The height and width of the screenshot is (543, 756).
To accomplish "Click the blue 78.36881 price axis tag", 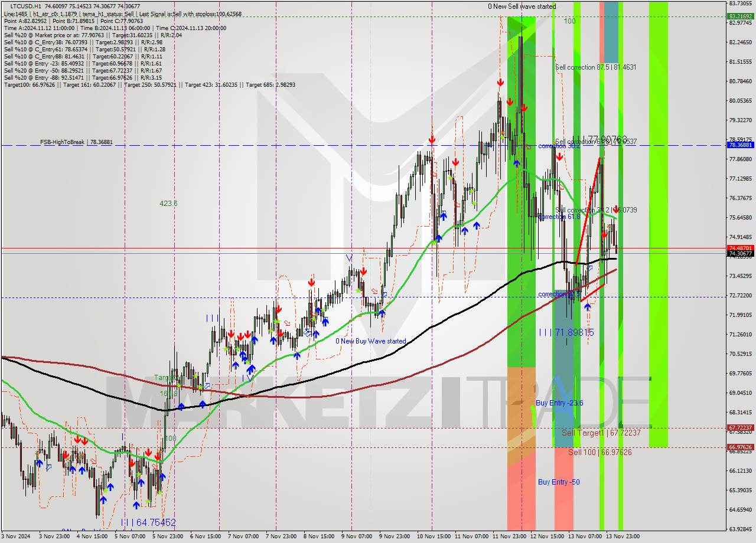I will (x=740, y=145).
